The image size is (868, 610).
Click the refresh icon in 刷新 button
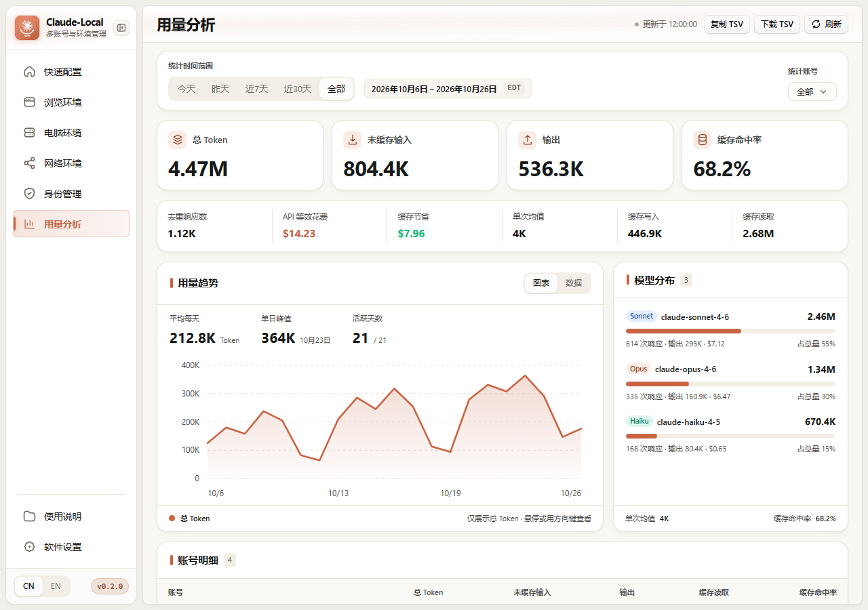click(x=816, y=24)
